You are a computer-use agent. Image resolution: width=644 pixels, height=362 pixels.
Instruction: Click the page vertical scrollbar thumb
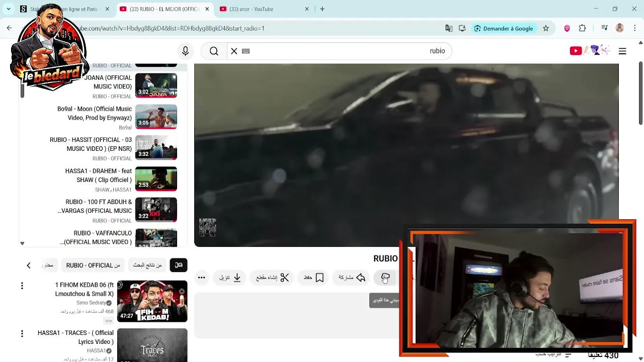pos(640,93)
